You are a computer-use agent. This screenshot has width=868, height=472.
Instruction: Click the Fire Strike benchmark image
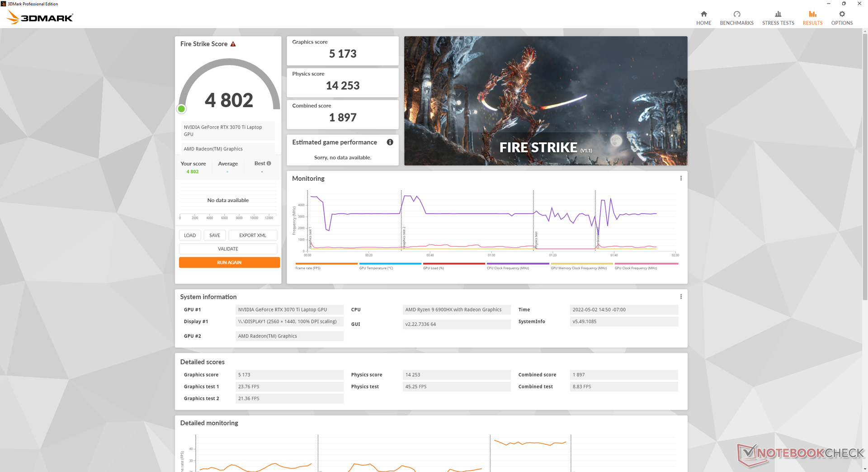[x=546, y=101]
